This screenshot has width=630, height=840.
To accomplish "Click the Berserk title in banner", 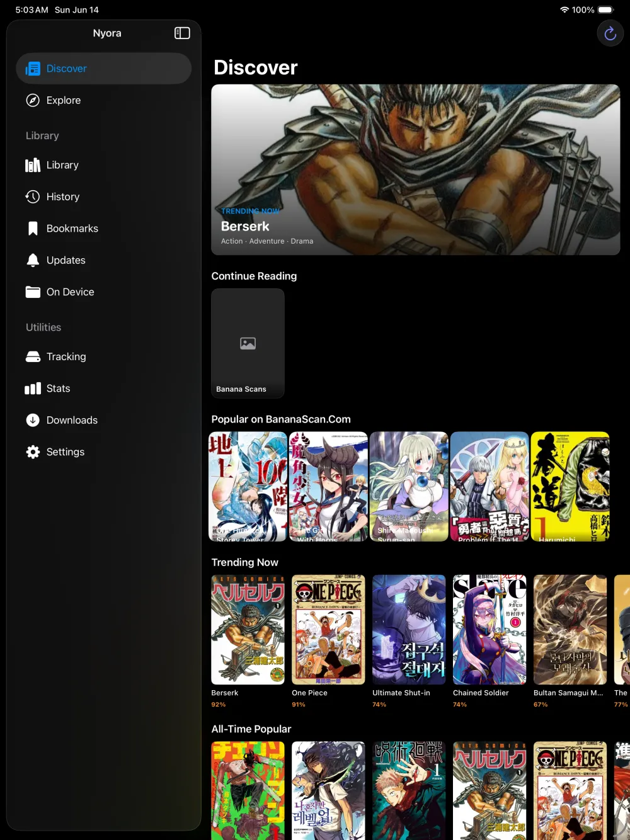I will point(245,226).
